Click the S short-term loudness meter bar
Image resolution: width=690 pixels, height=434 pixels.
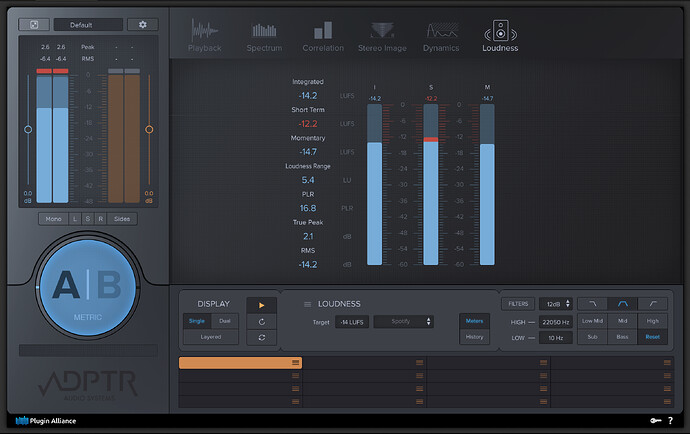click(431, 184)
